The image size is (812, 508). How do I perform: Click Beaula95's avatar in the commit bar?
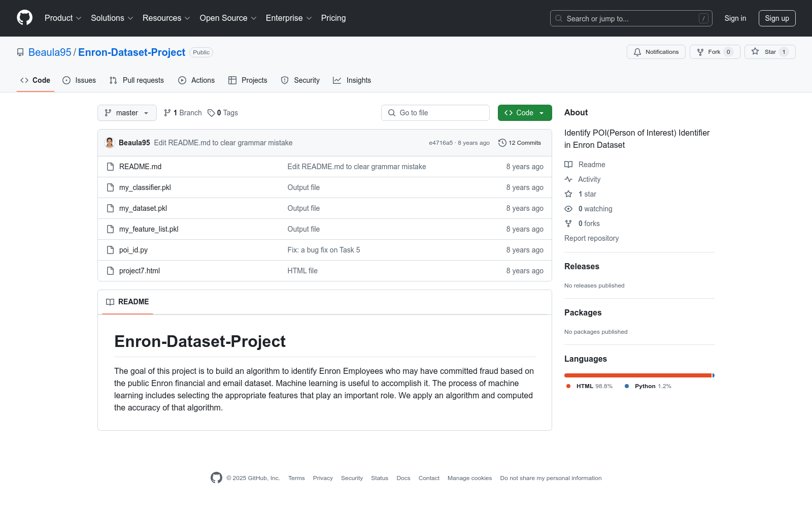click(x=110, y=143)
